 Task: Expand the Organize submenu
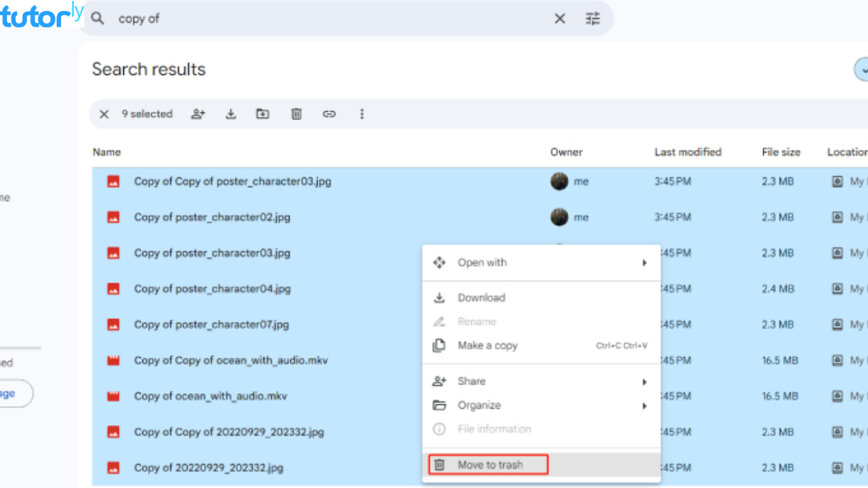[x=644, y=406]
